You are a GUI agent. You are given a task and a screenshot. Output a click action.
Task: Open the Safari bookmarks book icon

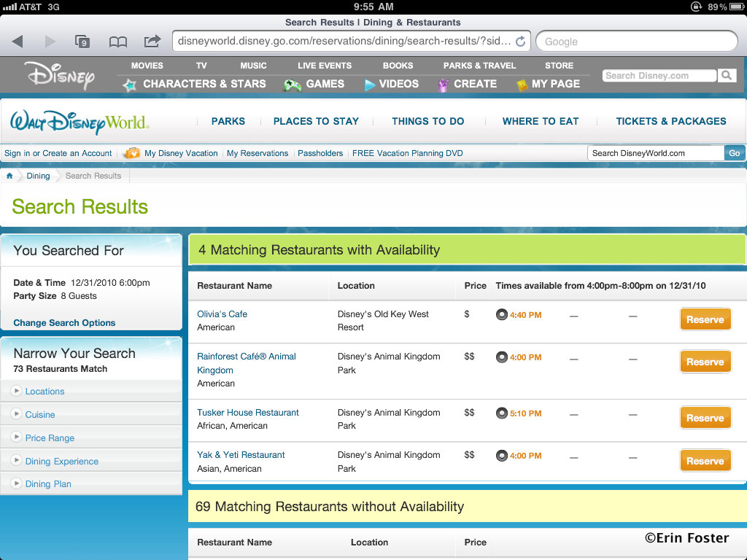tap(117, 42)
